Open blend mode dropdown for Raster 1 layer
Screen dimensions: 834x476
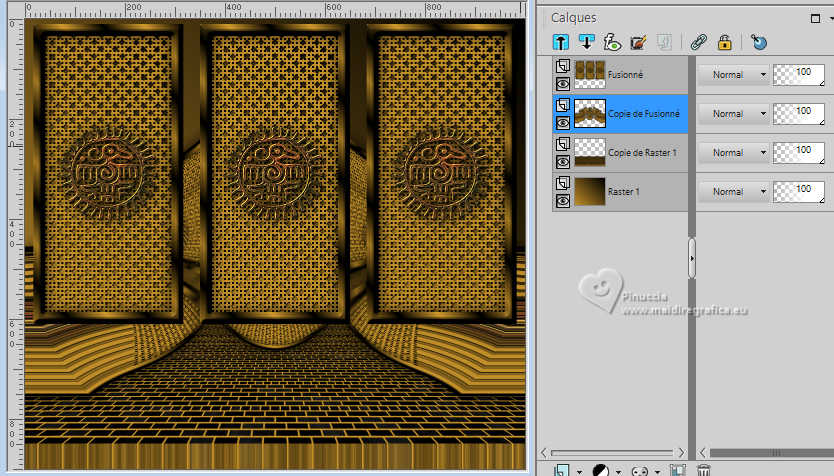click(x=763, y=191)
